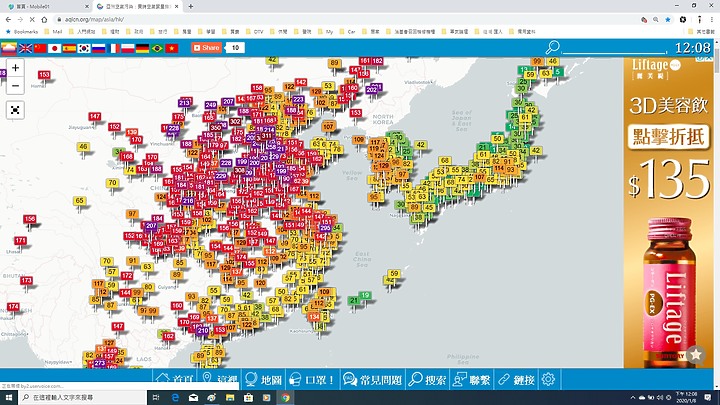Screen dimensions: 720x405
Task: Zoom out of the air quality map
Action: 15,85
